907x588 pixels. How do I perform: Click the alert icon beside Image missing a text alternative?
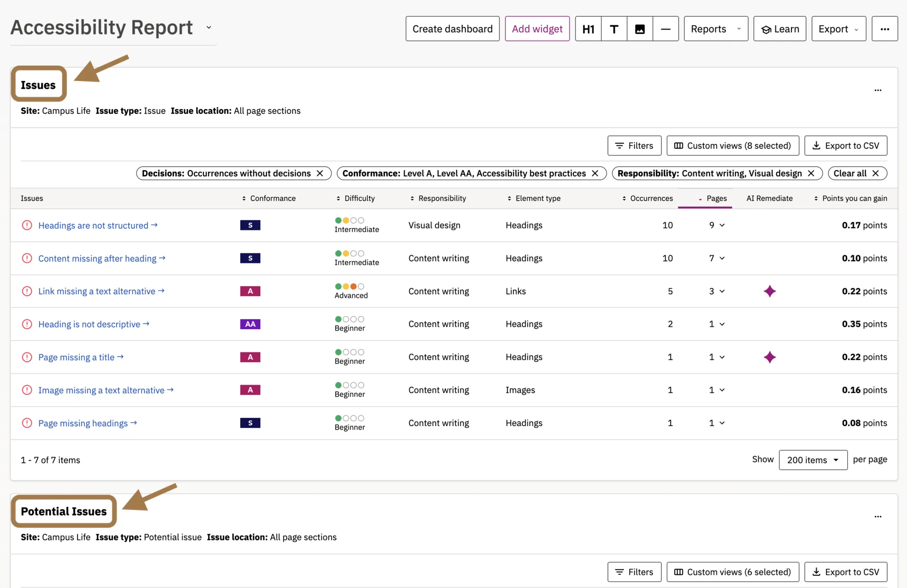27,390
